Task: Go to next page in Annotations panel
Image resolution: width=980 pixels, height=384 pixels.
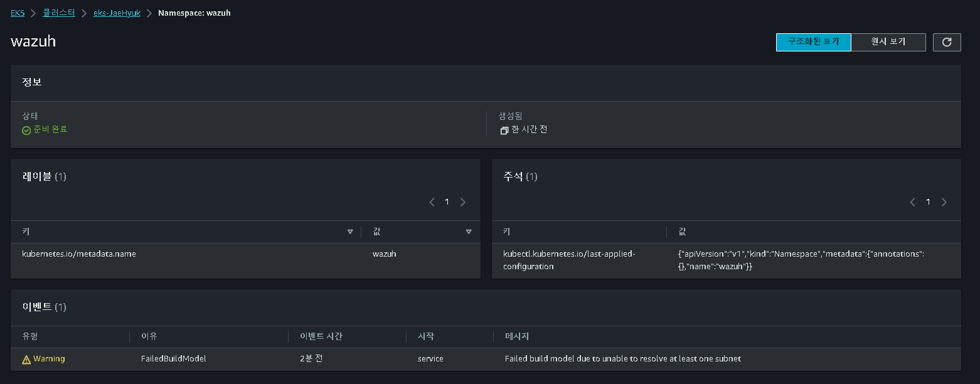Action: point(944,202)
